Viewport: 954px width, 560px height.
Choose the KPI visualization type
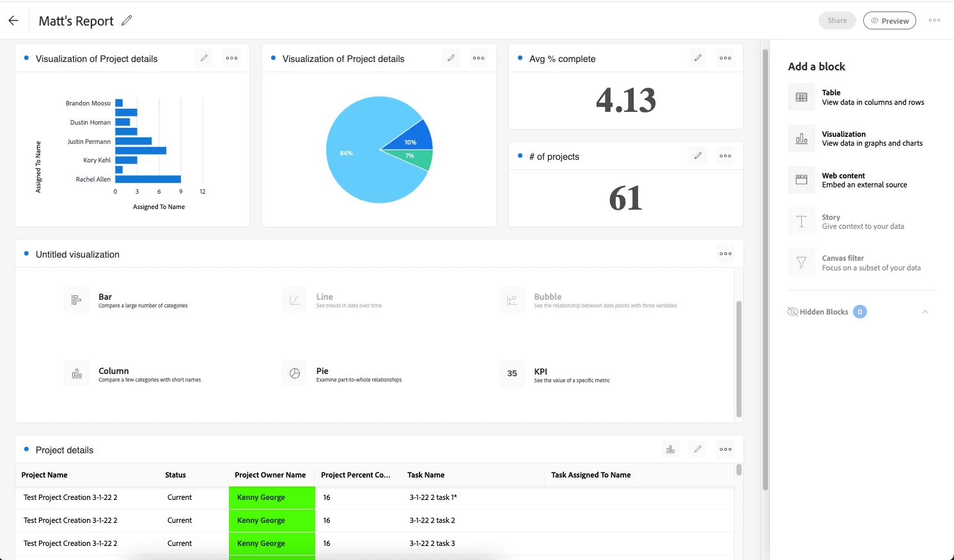pos(555,375)
